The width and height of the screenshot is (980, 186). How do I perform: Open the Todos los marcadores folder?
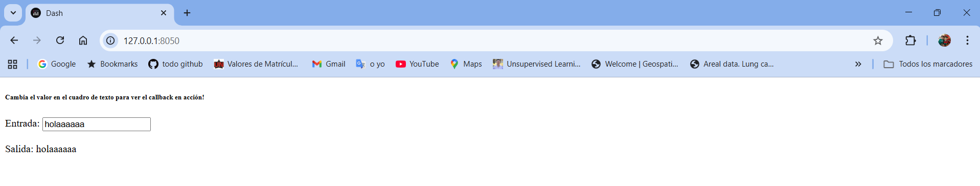(928, 64)
